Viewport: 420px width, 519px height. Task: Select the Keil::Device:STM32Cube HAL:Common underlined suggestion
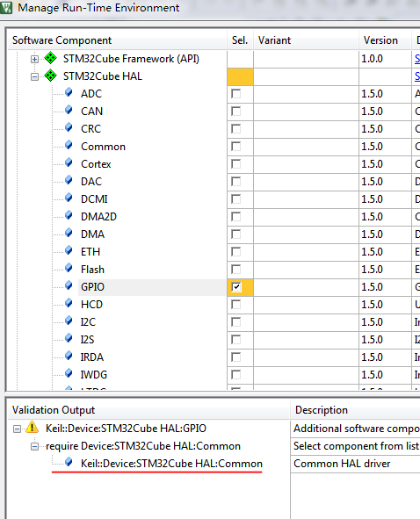171,464
